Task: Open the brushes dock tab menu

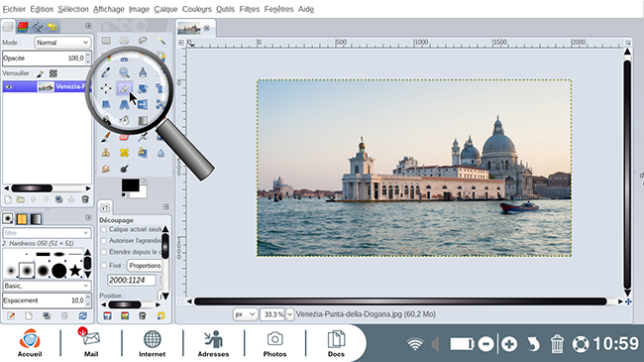Action: (88, 217)
